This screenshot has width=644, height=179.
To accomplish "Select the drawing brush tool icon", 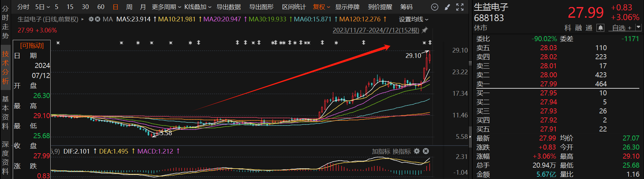I will point(447,7).
